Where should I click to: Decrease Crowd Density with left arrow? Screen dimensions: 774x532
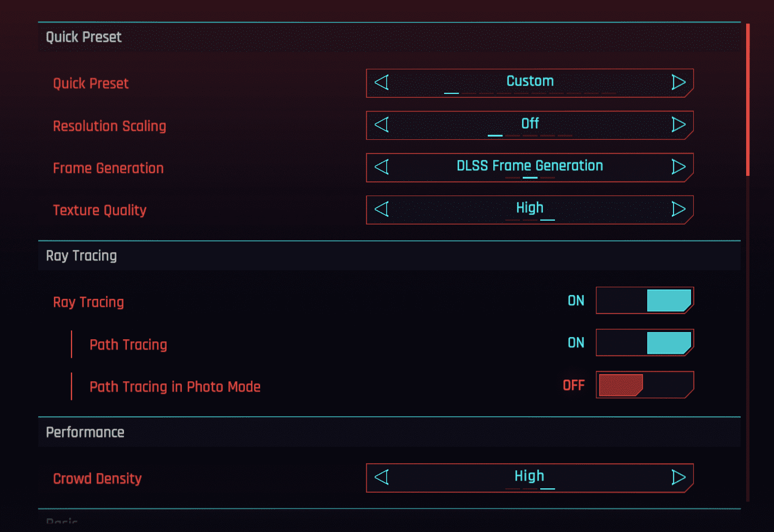(382, 477)
